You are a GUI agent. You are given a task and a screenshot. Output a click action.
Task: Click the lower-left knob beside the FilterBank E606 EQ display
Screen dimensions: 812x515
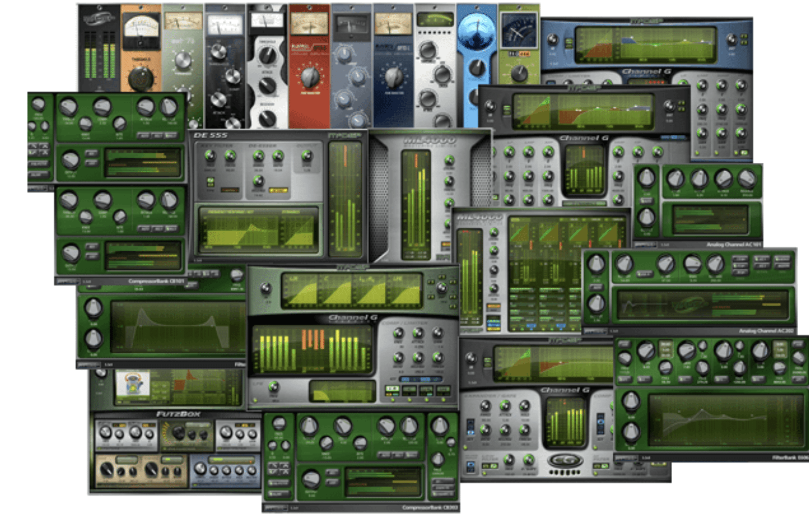click(630, 431)
